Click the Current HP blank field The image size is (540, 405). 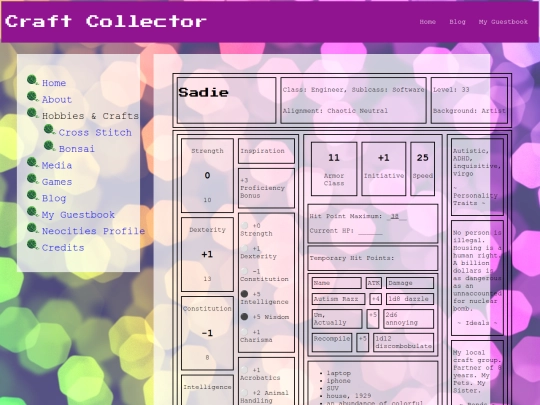pyautogui.click(x=370, y=231)
